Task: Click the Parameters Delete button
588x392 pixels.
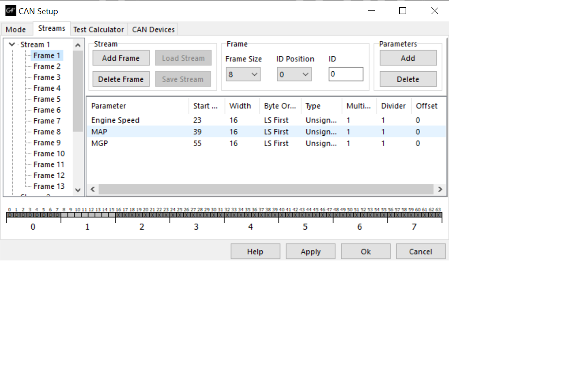Action: point(408,79)
